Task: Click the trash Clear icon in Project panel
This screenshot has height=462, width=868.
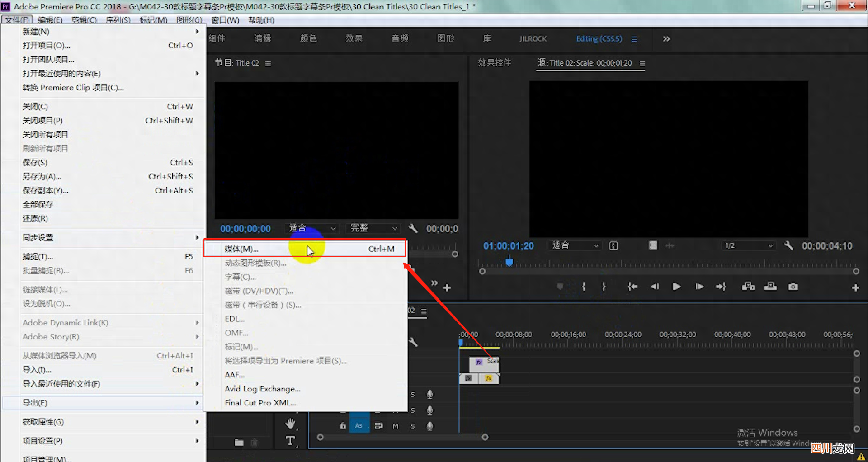Action: pyautogui.click(x=255, y=443)
